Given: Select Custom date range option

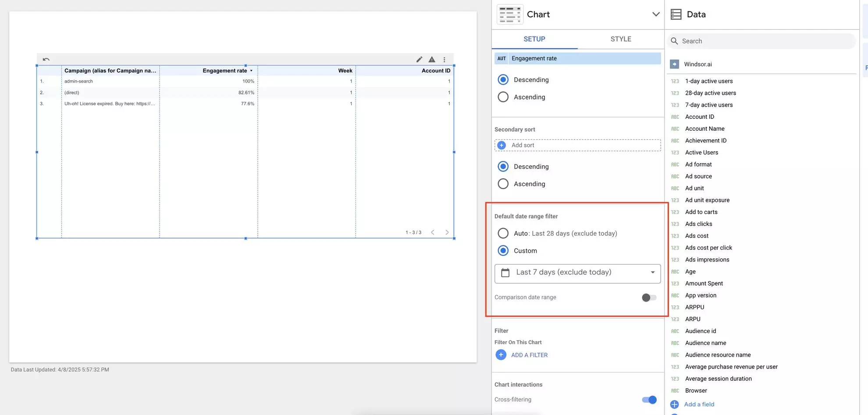Looking at the screenshot, I should [503, 250].
